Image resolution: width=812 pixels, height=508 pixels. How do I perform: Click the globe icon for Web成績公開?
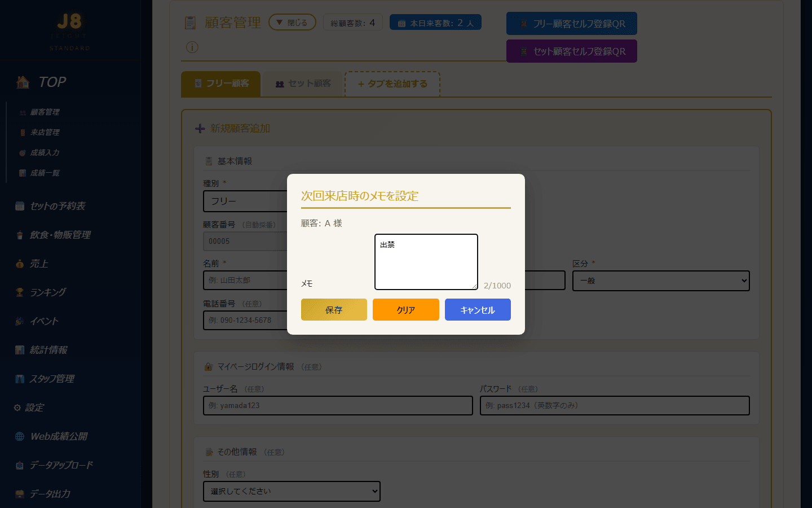[20, 436]
